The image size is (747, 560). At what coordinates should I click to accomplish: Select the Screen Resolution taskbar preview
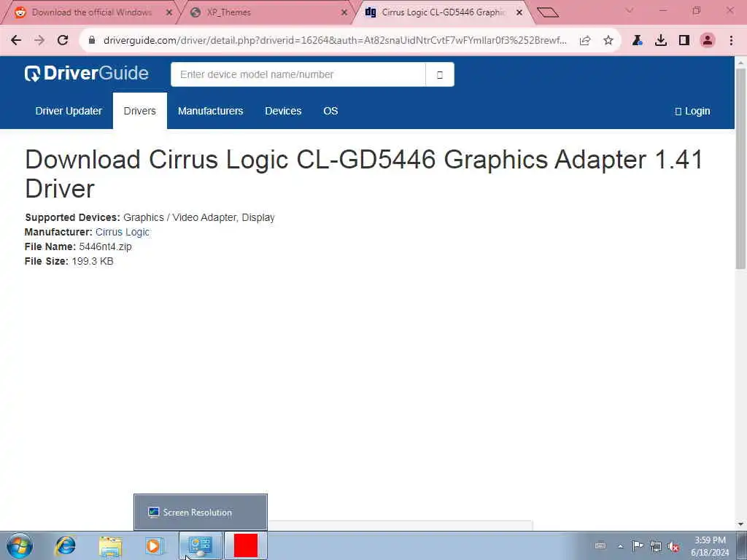coord(201,513)
